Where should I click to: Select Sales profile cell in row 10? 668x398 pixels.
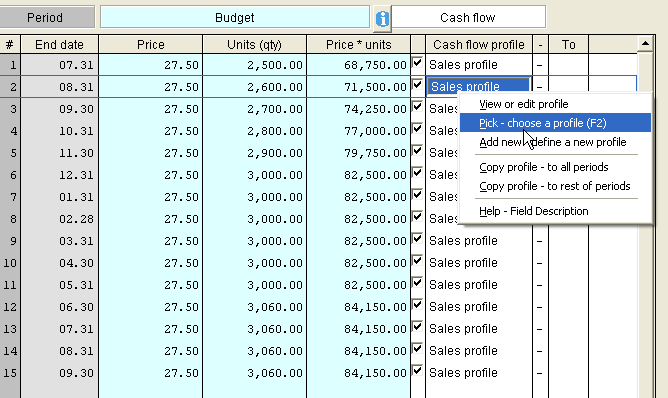coord(479,263)
